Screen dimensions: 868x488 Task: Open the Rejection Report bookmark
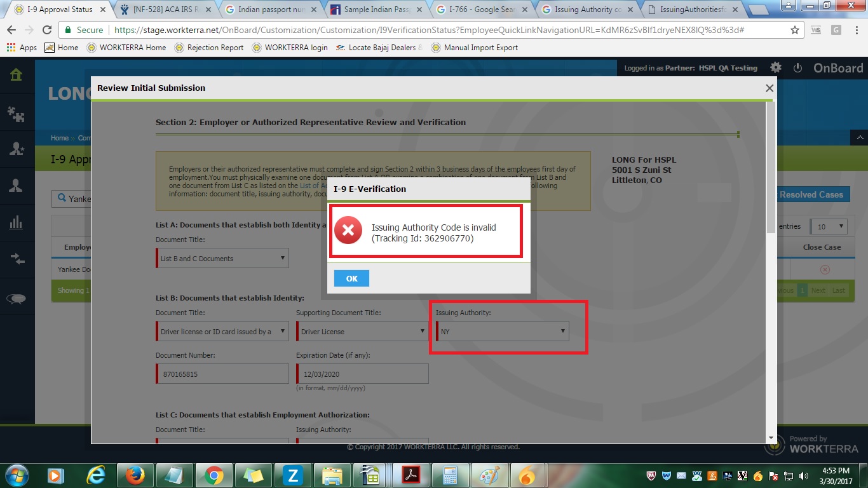tap(209, 48)
